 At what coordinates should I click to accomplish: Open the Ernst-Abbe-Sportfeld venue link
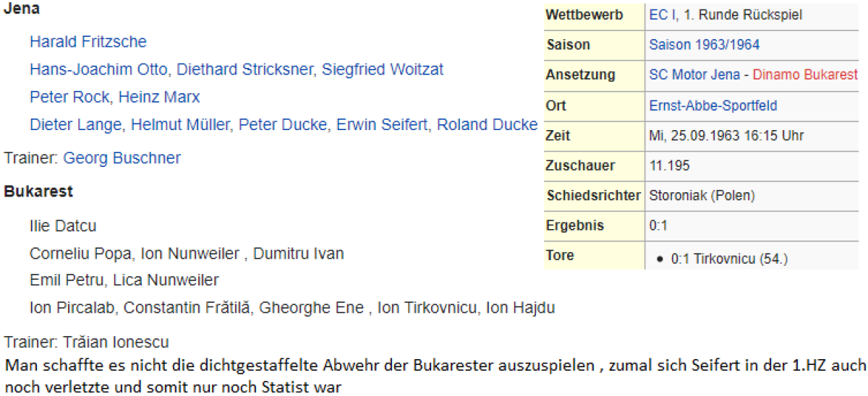click(713, 106)
